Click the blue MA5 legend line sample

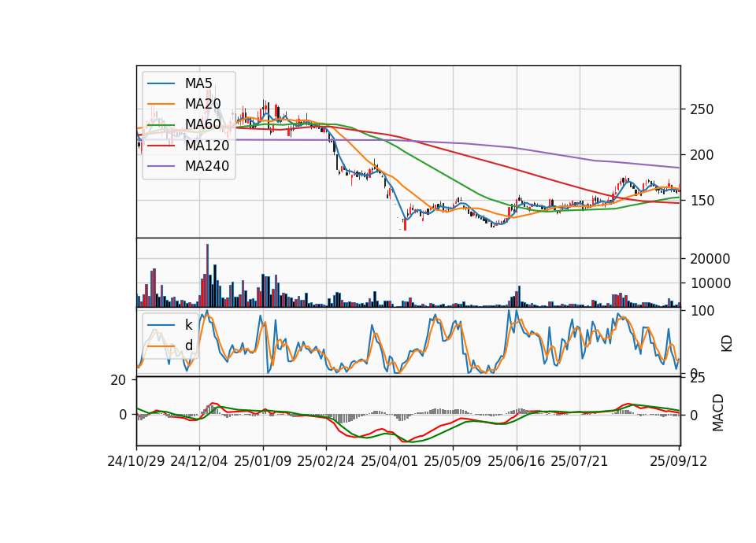161,83
